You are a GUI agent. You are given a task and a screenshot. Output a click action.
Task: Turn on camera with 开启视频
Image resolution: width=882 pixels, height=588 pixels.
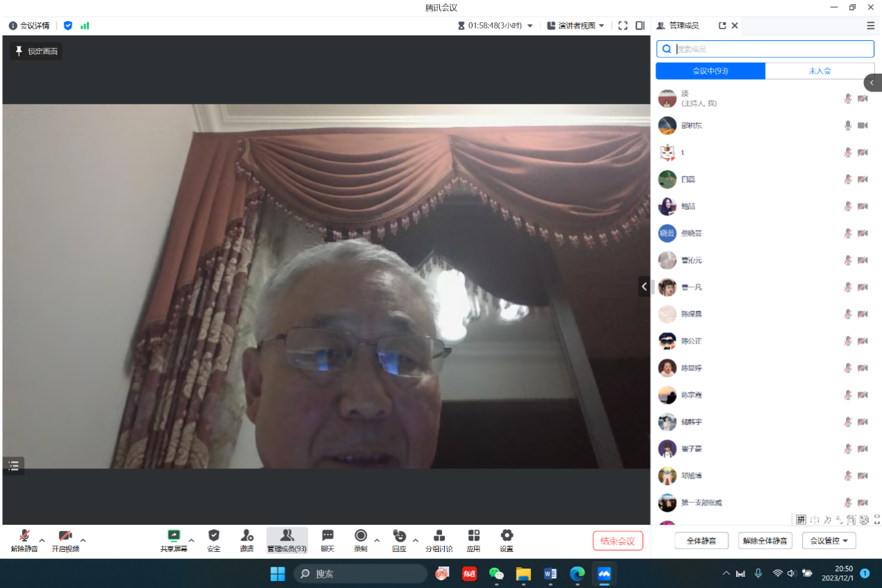point(65,536)
